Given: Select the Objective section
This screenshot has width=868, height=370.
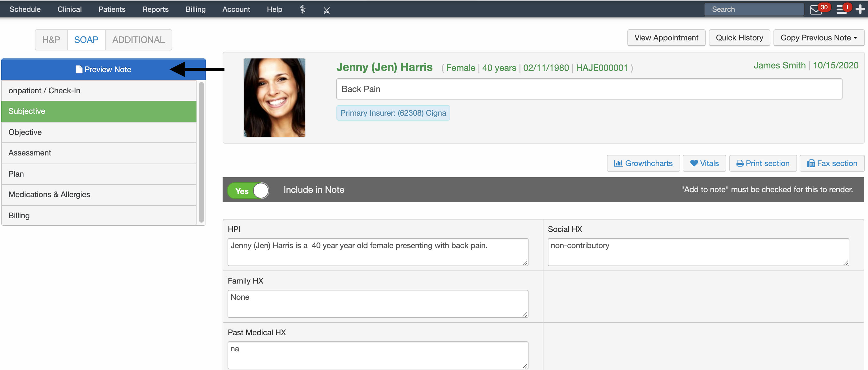Looking at the screenshot, I should [99, 132].
